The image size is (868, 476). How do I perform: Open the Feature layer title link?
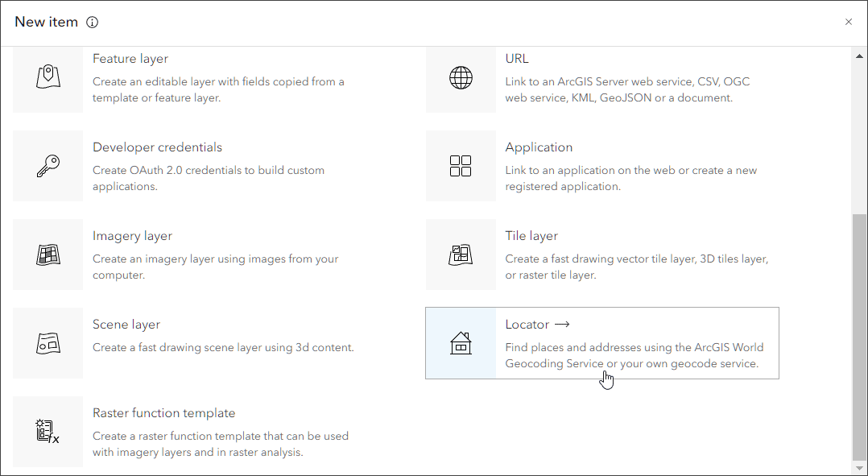click(x=130, y=59)
